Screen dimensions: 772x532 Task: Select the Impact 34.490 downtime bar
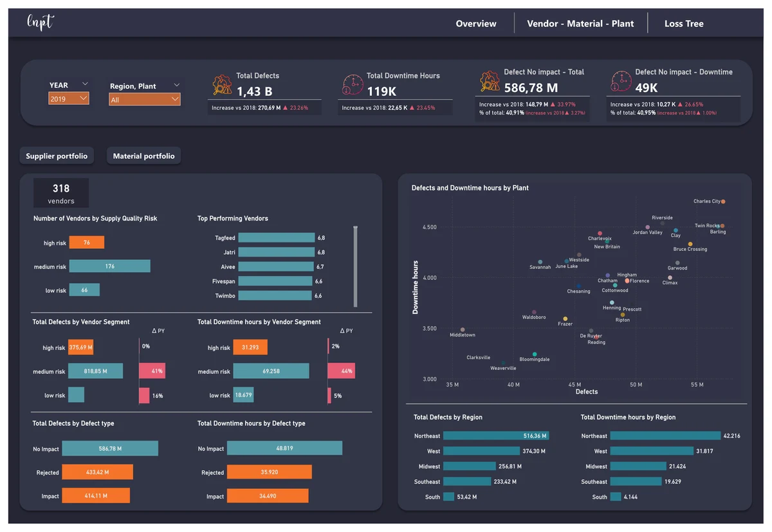pyautogui.click(x=268, y=495)
